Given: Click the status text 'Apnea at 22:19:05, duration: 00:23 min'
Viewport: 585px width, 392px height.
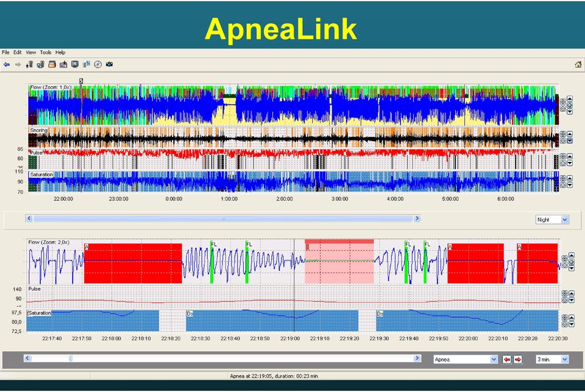Looking at the screenshot, I should pos(274,376).
